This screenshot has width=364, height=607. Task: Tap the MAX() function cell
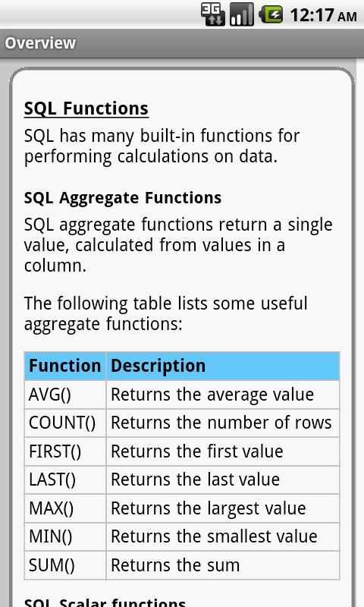click(65, 508)
